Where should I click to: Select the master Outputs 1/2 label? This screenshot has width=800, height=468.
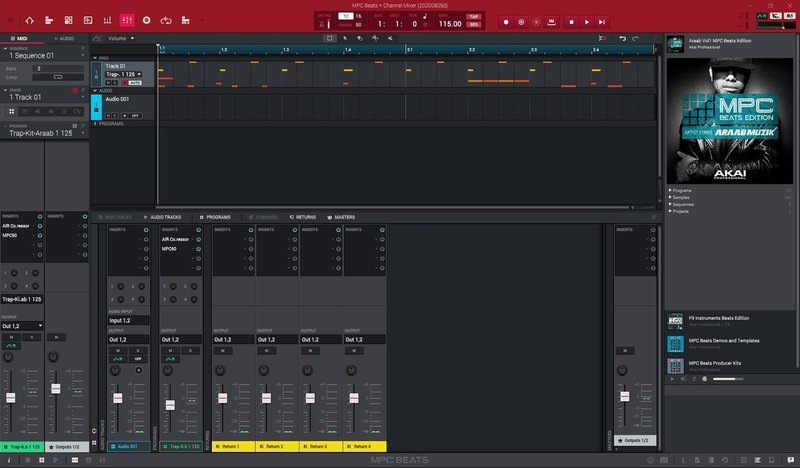tap(635, 440)
